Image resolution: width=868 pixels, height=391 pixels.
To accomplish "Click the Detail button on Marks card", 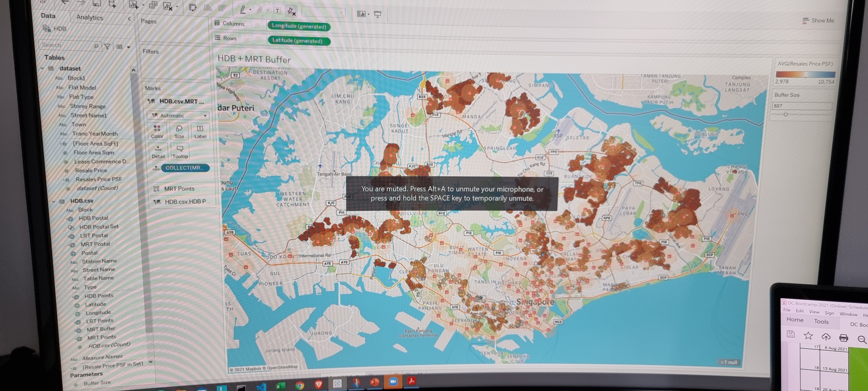I will pyautogui.click(x=158, y=152).
